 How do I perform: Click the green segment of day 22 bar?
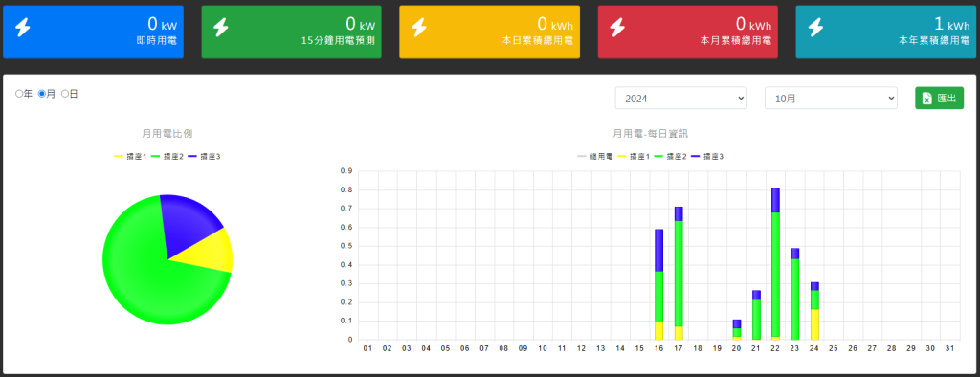(775, 275)
